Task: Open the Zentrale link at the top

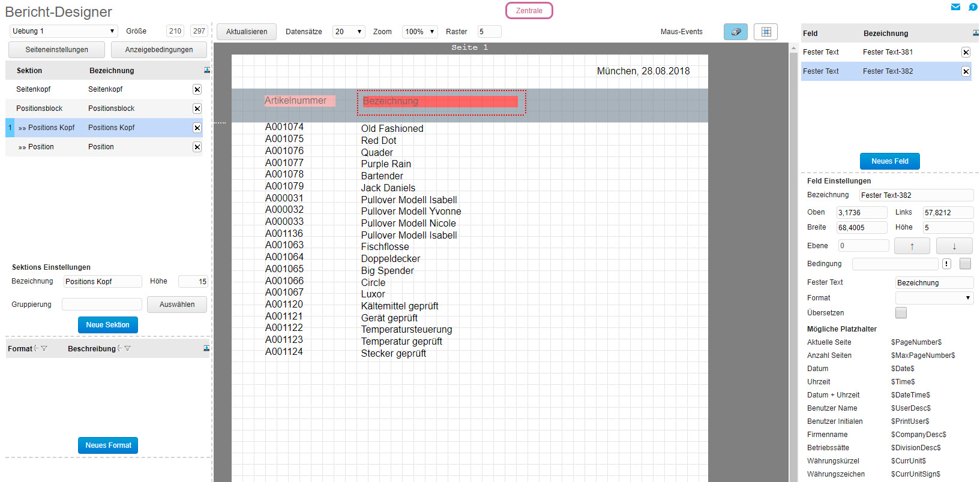Action: [529, 11]
